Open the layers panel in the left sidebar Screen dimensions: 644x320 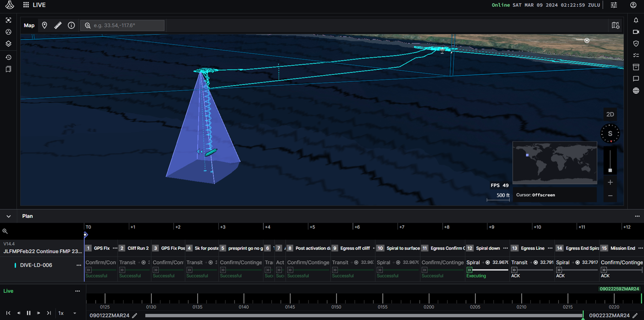tap(9, 44)
